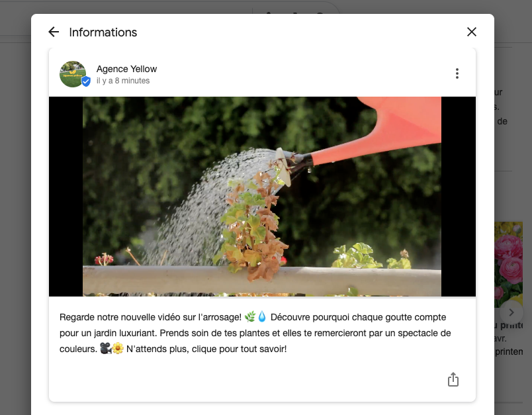Click the "il y a 8 minutes" timestamp

point(123,81)
